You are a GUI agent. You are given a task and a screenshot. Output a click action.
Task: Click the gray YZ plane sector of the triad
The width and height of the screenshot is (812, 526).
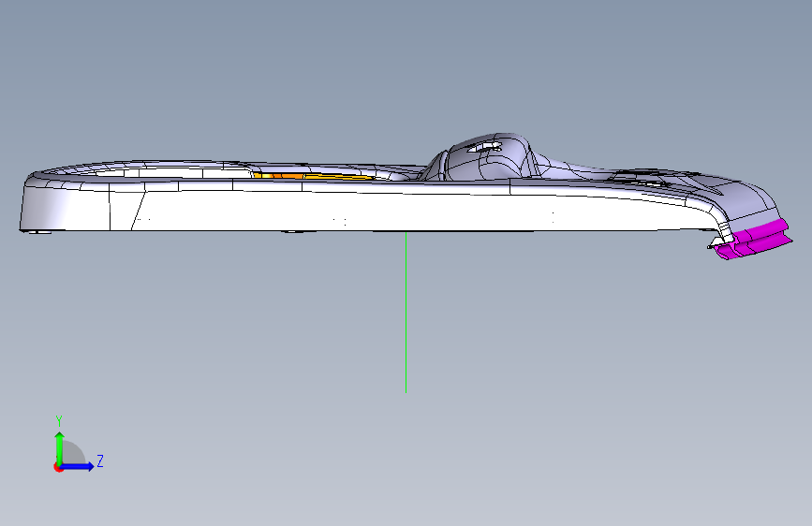tap(74, 453)
